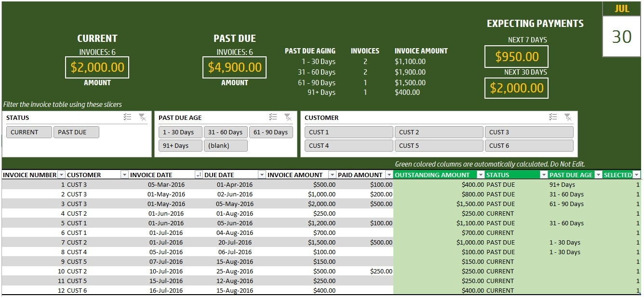This screenshot has width=644, height=298.
Task: Open the OUTSTANDING AMOUNT column filter dropdown
Action: pyautogui.click(x=480, y=175)
